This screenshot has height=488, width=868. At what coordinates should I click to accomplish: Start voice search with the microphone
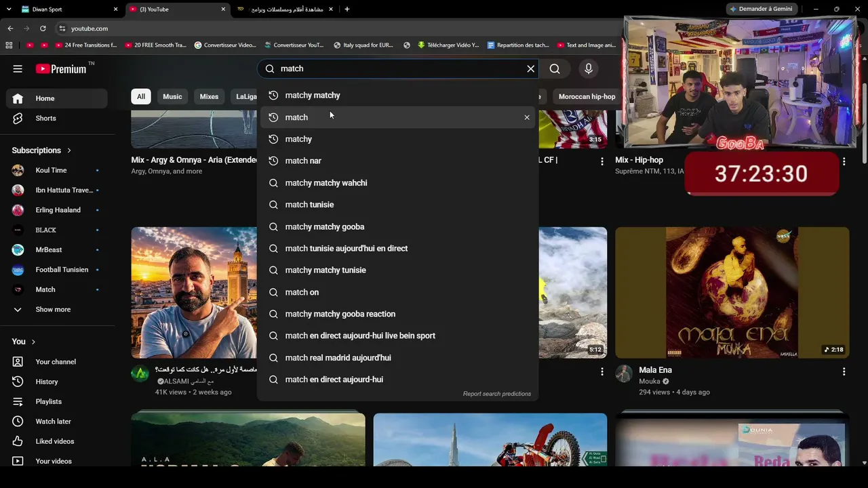click(589, 68)
